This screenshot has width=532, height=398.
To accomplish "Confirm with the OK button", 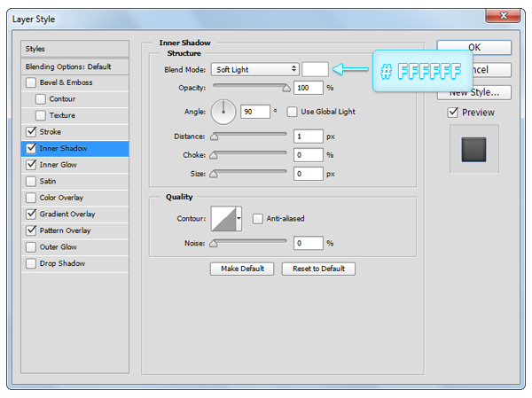I will (474, 48).
